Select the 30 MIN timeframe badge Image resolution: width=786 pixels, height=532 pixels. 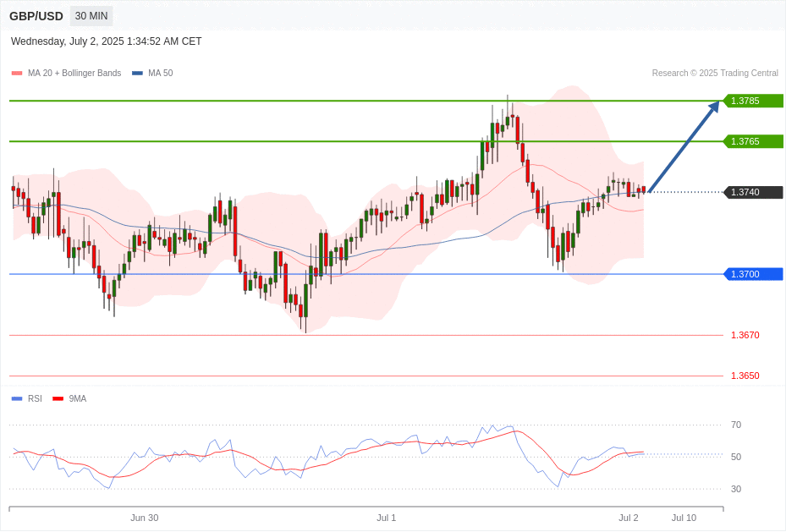click(91, 16)
